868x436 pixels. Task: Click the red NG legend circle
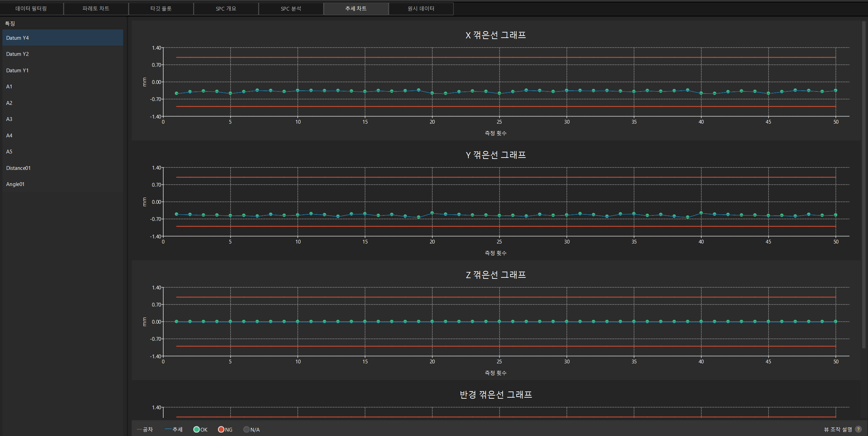pos(221,429)
